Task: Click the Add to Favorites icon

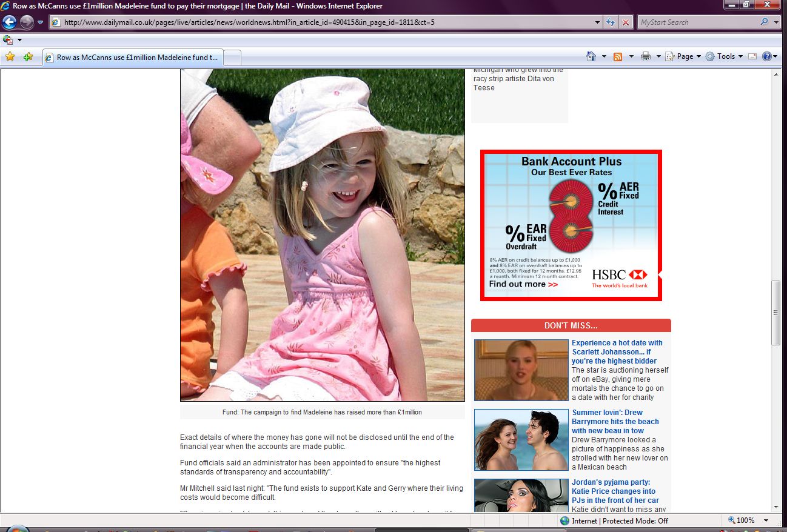Action: pos(28,56)
